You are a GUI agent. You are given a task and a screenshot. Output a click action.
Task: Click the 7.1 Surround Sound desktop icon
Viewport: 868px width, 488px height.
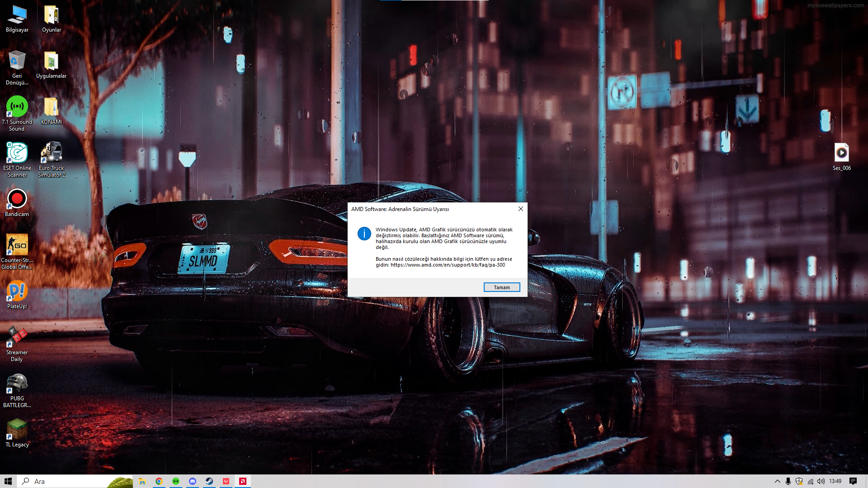[17, 107]
